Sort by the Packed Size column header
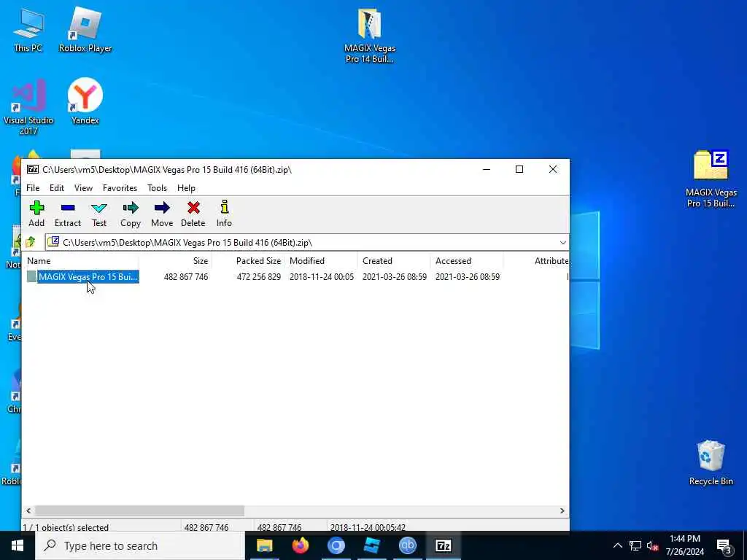747x560 pixels. (248, 261)
